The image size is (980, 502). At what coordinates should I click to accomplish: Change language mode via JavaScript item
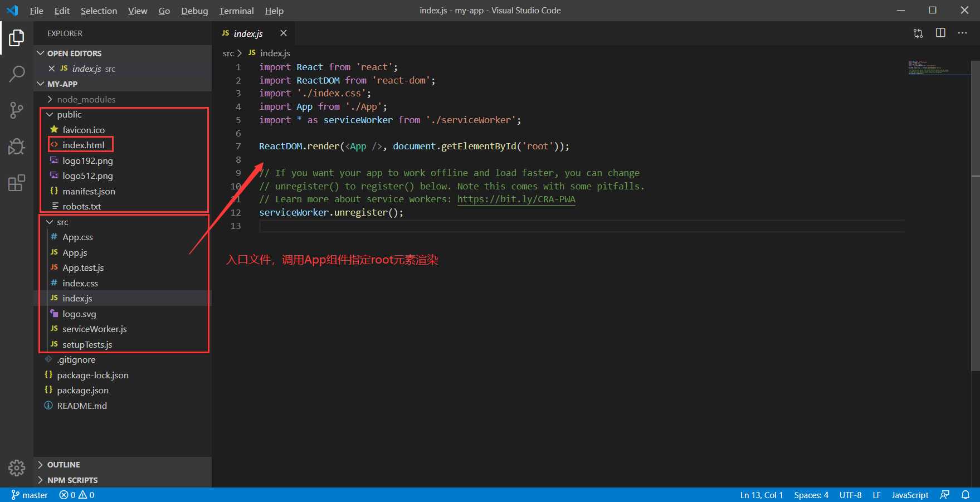coord(910,495)
